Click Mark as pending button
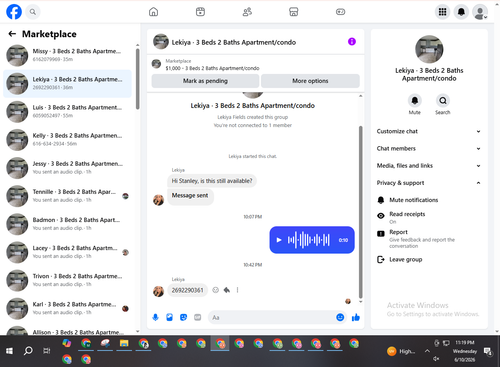This screenshot has height=367, width=500. point(205,81)
